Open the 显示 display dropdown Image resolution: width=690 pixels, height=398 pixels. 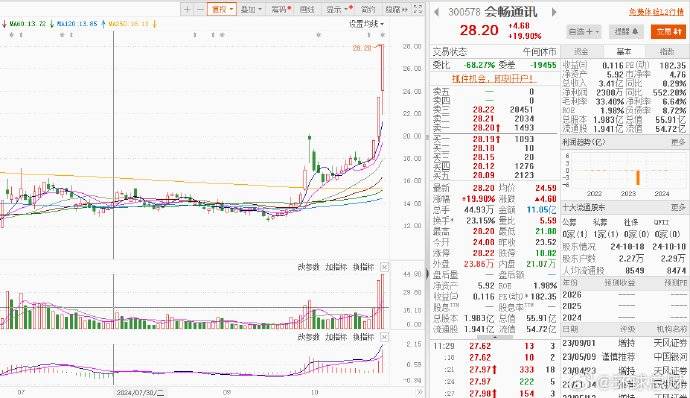[339, 9]
